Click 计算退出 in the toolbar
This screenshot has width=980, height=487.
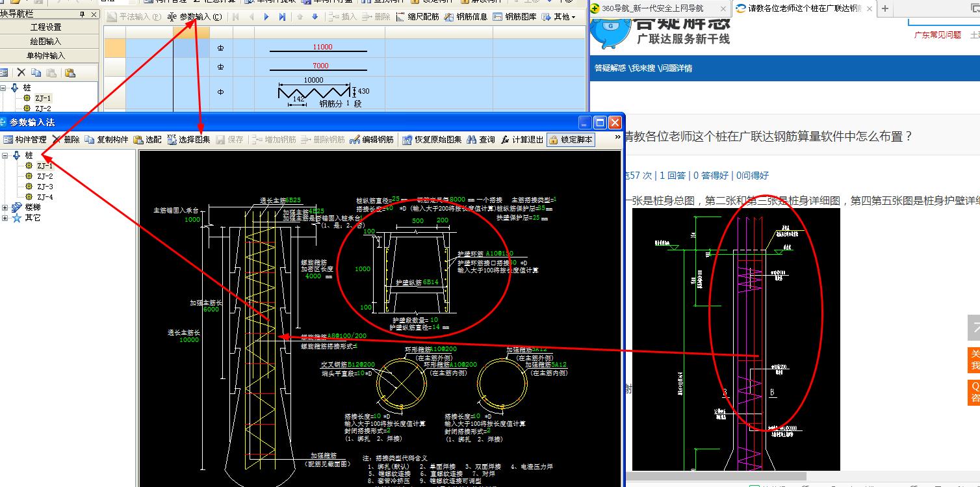point(522,140)
